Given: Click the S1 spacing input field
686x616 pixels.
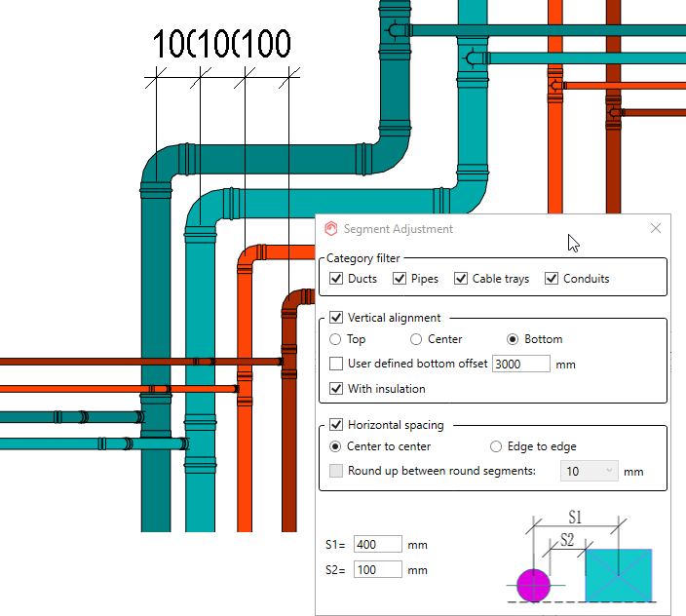Looking at the screenshot, I should [378, 545].
